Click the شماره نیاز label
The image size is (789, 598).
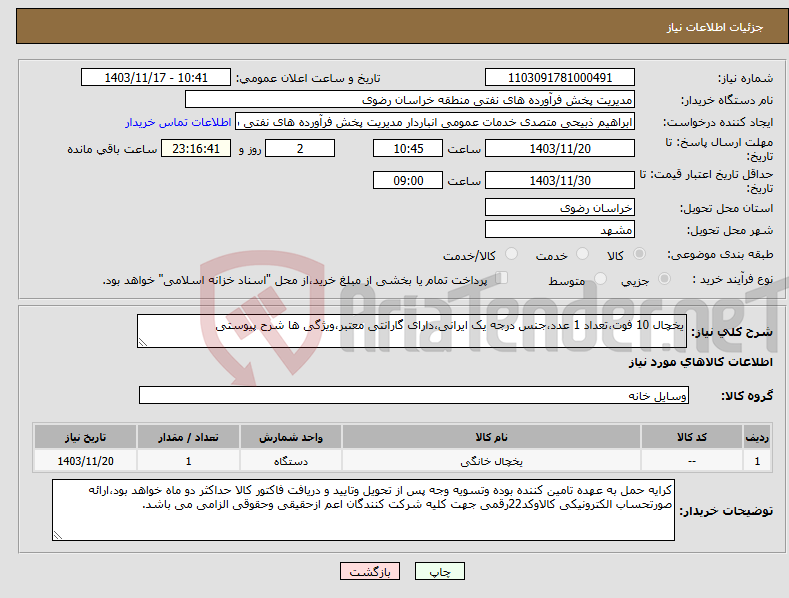745,78
